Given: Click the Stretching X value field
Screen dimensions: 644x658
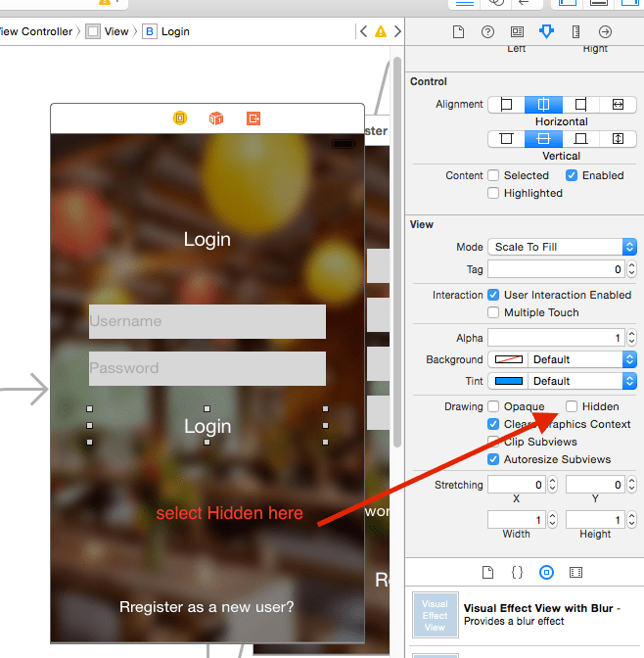Looking at the screenshot, I should coord(517,485).
